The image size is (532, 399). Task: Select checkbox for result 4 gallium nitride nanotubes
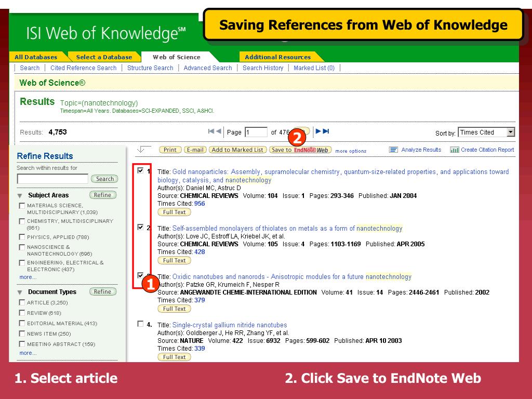[x=140, y=324]
